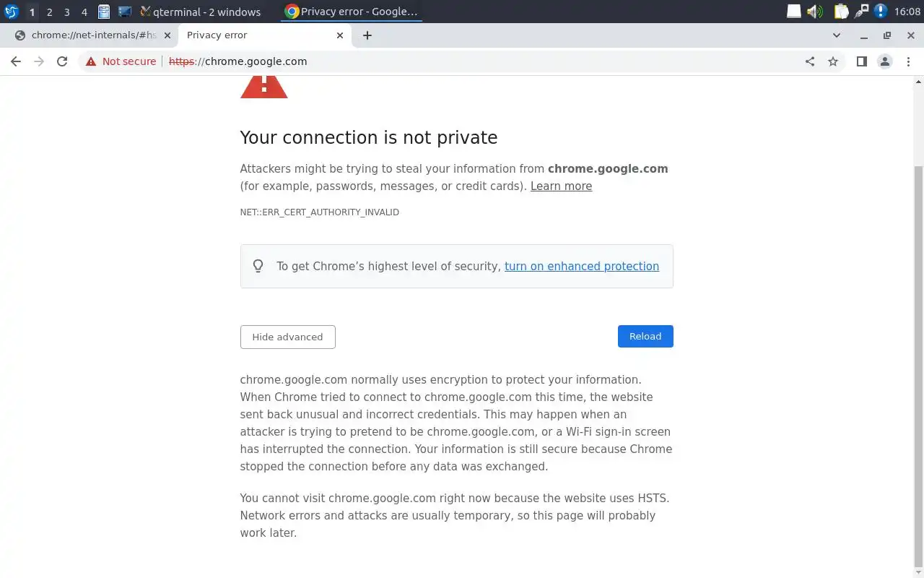Close the Privacy error tab
The width and height of the screenshot is (924, 578).
(340, 35)
